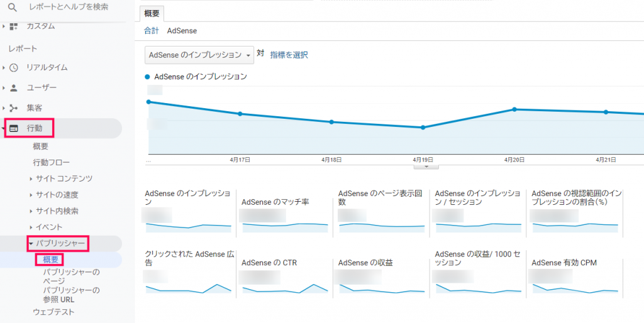Image resolution: width=644 pixels, height=323 pixels.
Task: Expand the リアルタイム section arrow
Action: (4, 68)
